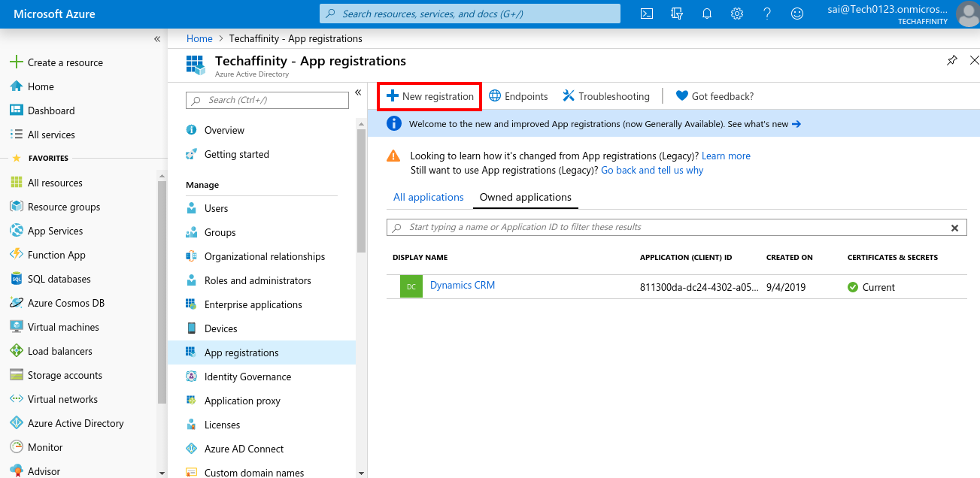
Task: Select SQL databases in the sidebar
Action: click(58, 279)
